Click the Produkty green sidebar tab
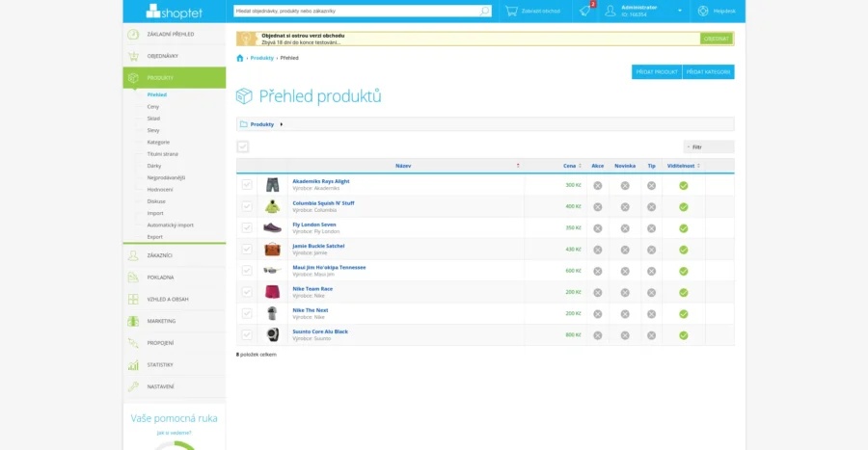The image size is (868, 450). tap(175, 78)
